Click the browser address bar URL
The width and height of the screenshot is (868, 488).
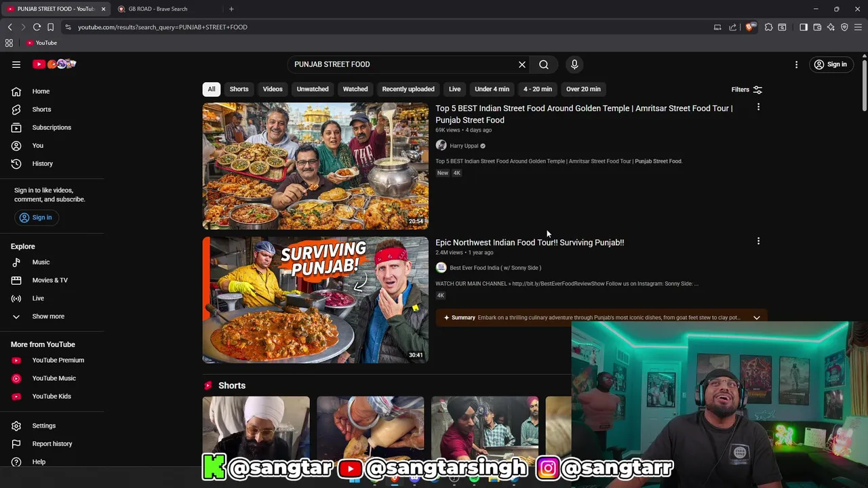163,27
